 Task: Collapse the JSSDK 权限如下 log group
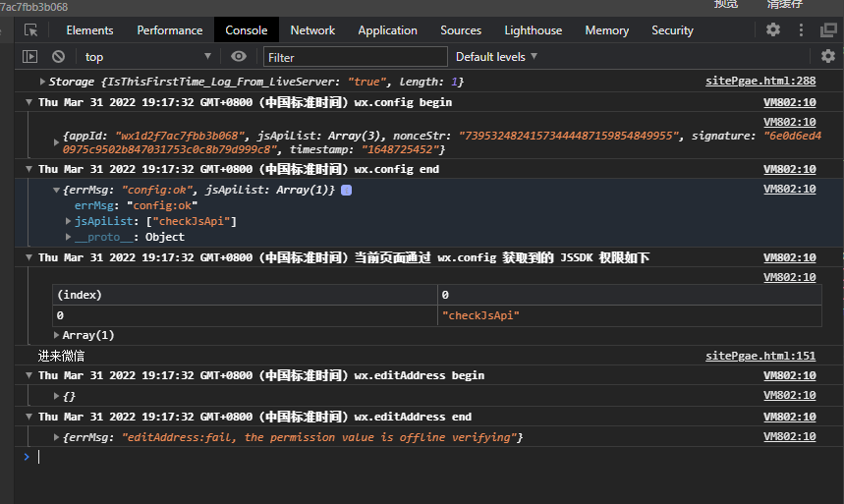point(29,257)
